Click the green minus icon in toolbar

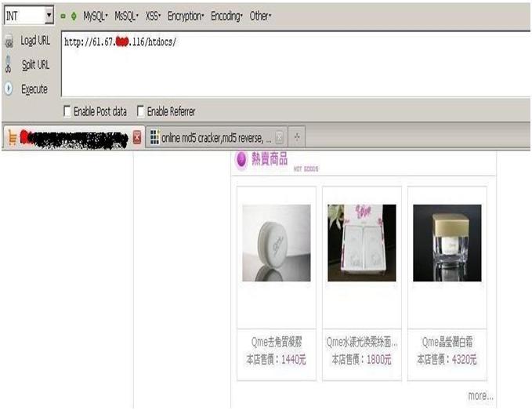click(63, 16)
